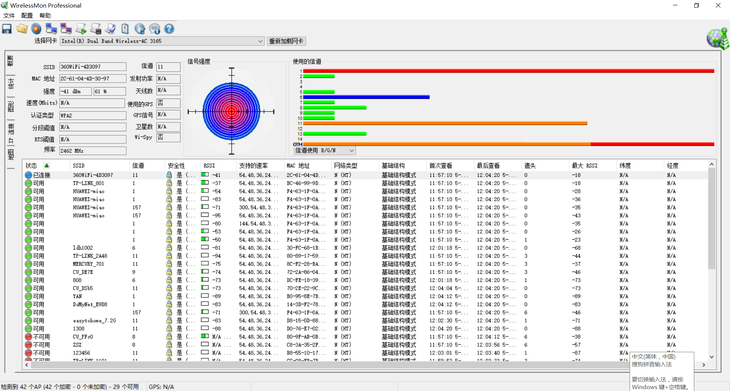The image size is (730, 391).
Task: Click the lock icon in the MERCURY_701 row
Action: (169, 264)
